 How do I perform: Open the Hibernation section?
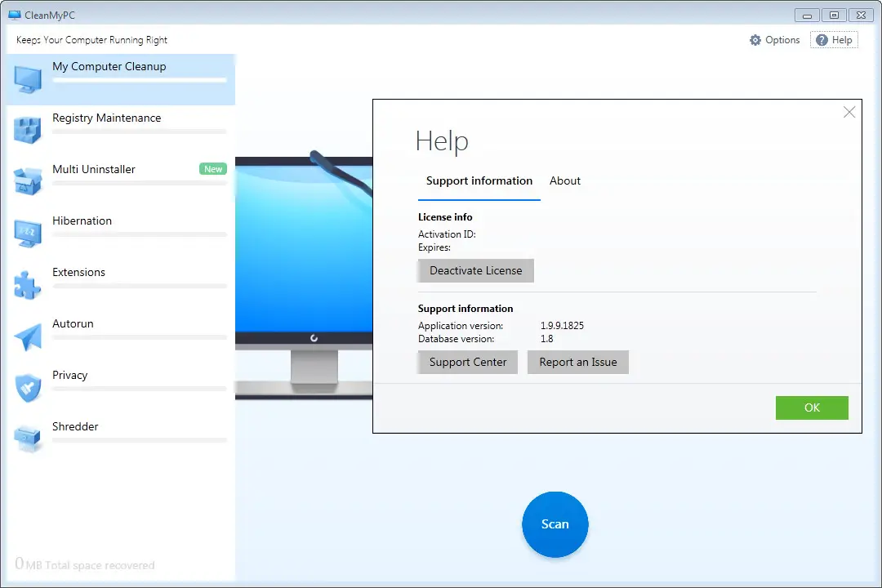pyautogui.click(x=121, y=233)
